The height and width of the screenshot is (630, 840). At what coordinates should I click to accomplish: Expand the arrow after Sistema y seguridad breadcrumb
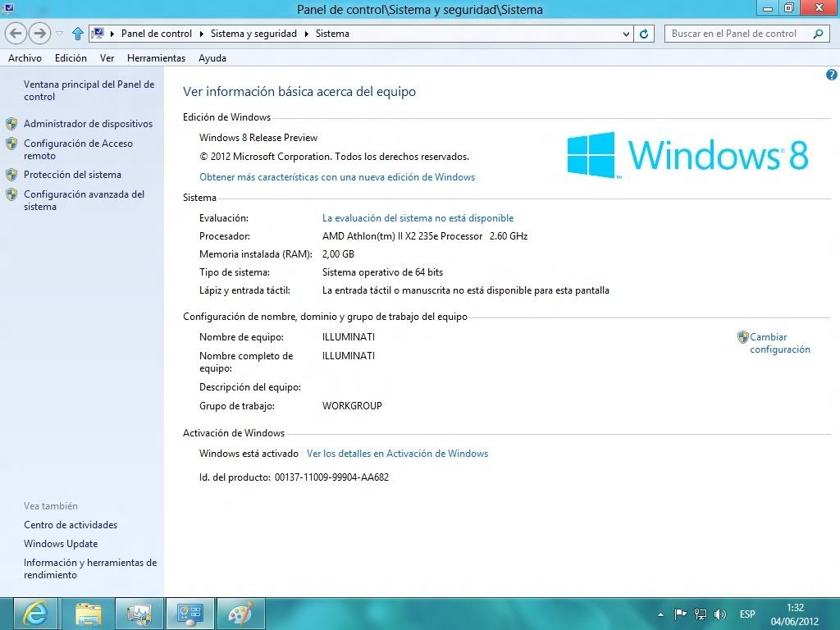(x=307, y=34)
